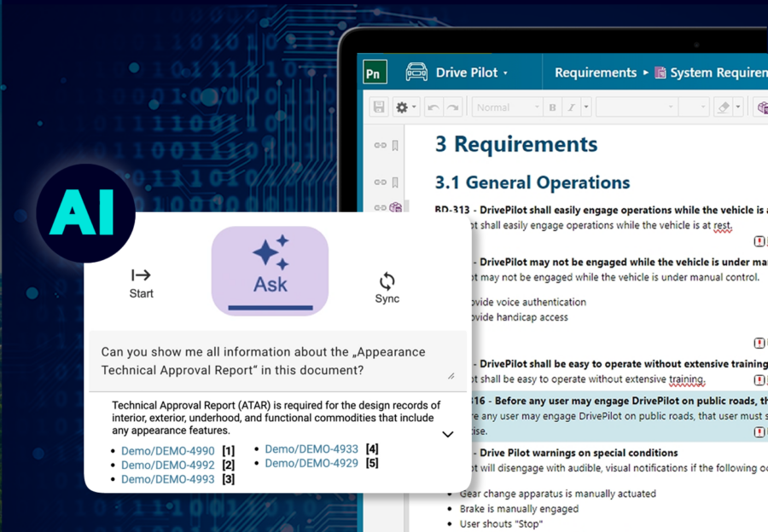Open the Drive Pilot project switcher arrow
The height and width of the screenshot is (532, 768).
[x=504, y=72]
